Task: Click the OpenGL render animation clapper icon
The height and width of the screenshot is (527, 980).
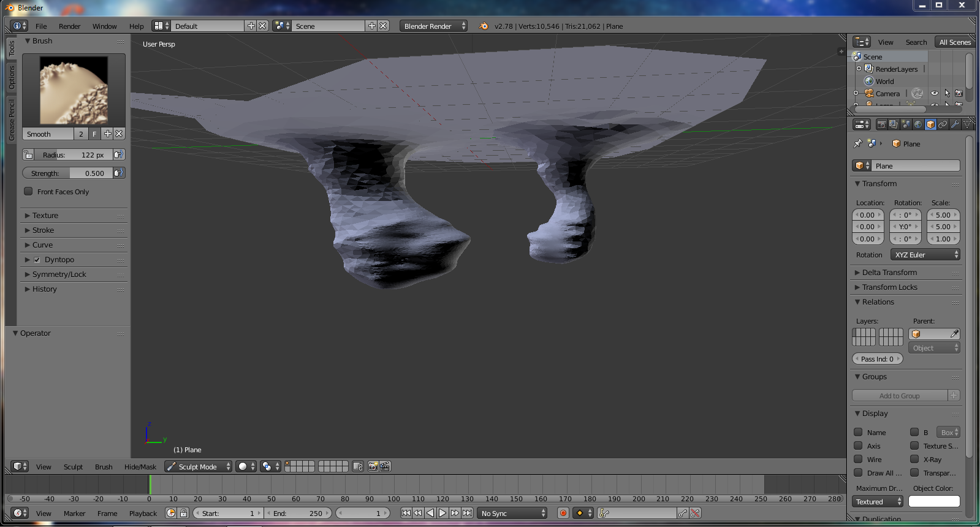Action: tap(385, 466)
